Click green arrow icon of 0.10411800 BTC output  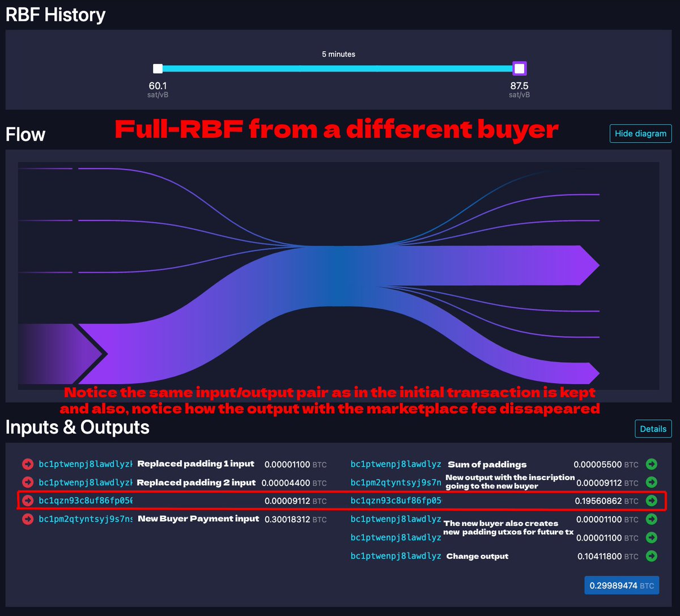tap(652, 556)
